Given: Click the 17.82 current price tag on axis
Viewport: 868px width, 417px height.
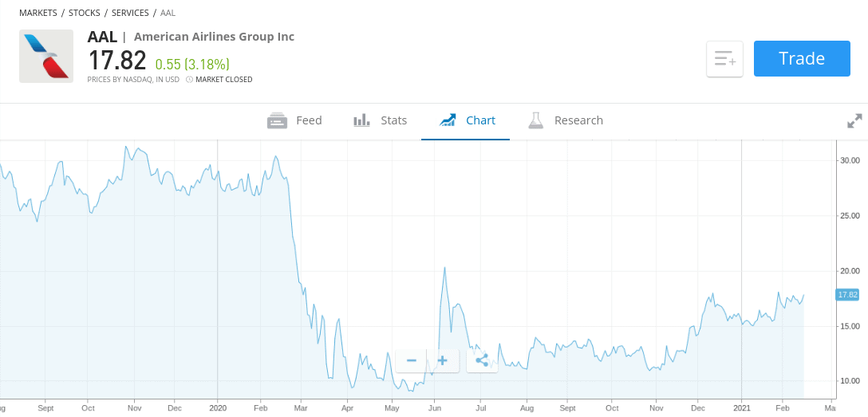Looking at the screenshot, I should tap(847, 295).
